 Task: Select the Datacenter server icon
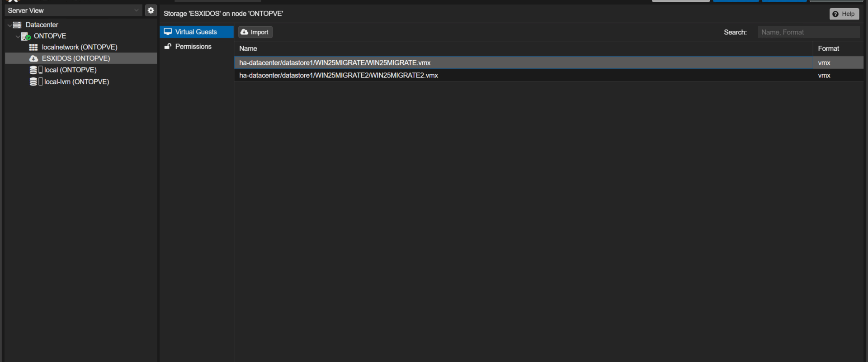17,25
